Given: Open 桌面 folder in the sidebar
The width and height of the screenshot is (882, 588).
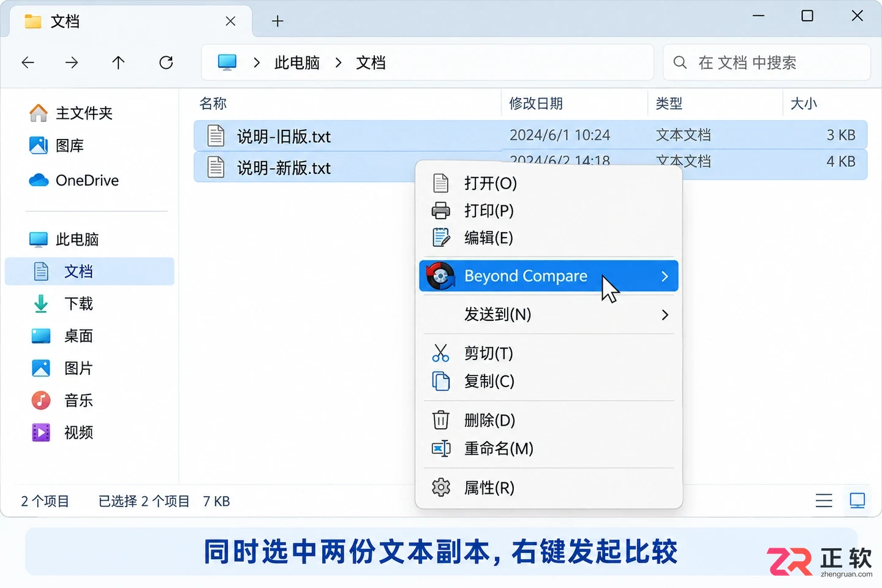Looking at the screenshot, I should coord(62,336).
